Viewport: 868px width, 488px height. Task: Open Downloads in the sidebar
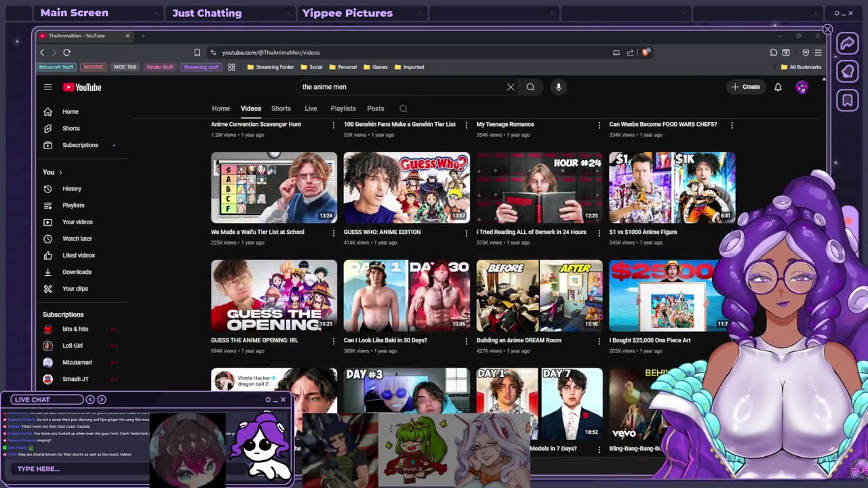click(x=77, y=272)
